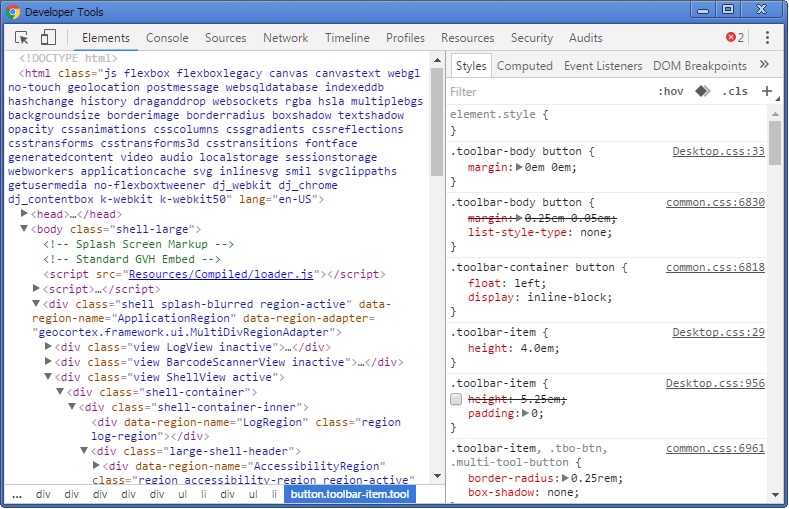Viewport: 789px width, 509px height.
Task: Select button.toolbar-item.tool breadcrumb
Action: pyautogui.click(x=350, y=494)
